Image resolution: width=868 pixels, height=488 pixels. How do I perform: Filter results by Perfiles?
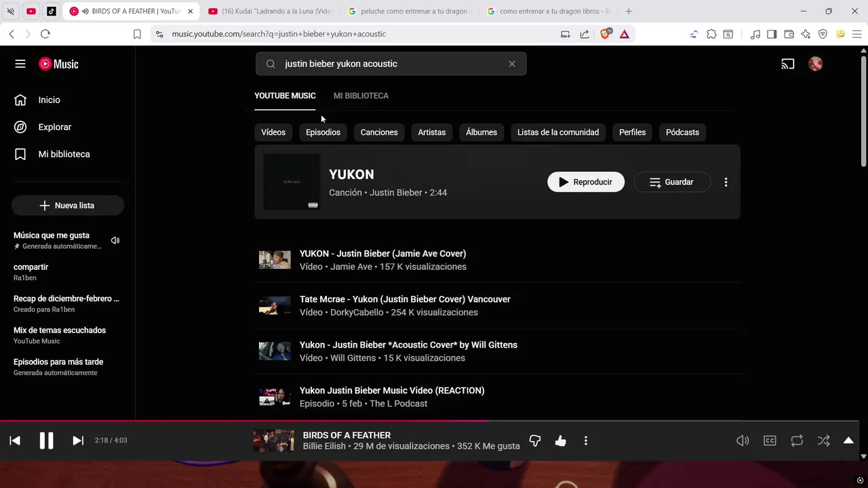pyautogui.click(x=632, y=132)
